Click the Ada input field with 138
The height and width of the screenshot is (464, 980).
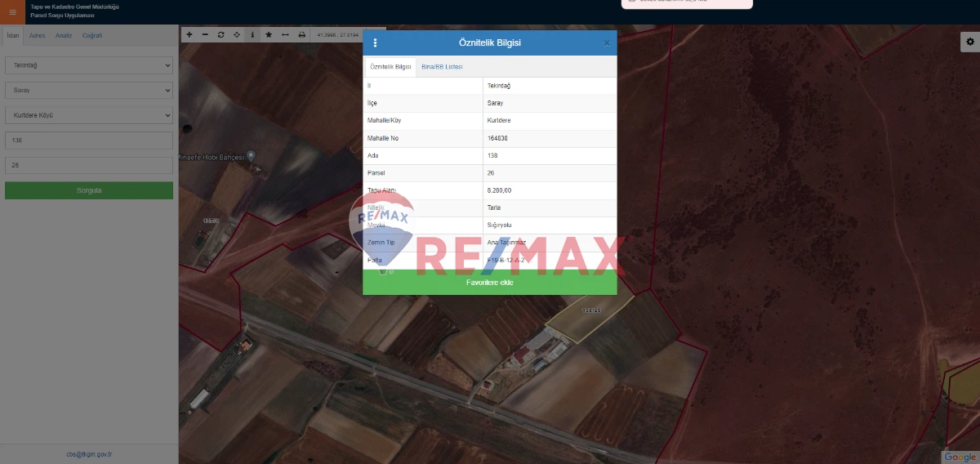click(x=89, y=141)
